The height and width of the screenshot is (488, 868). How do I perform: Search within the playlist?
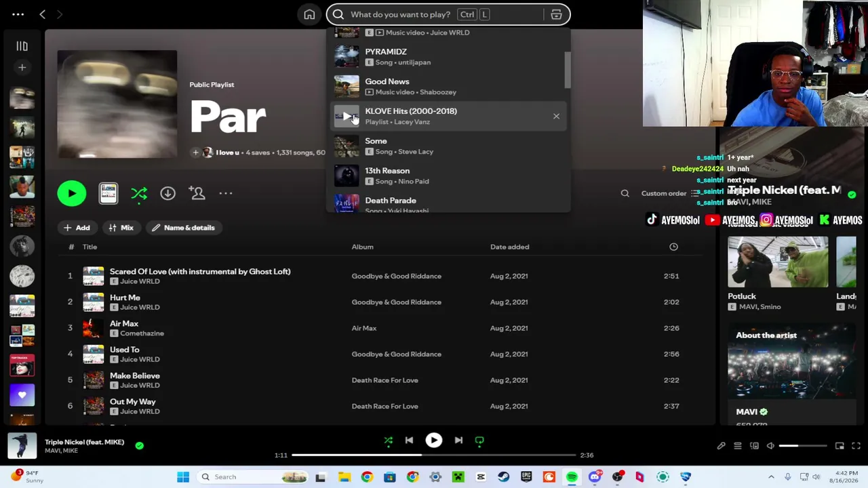click(625, 193)
